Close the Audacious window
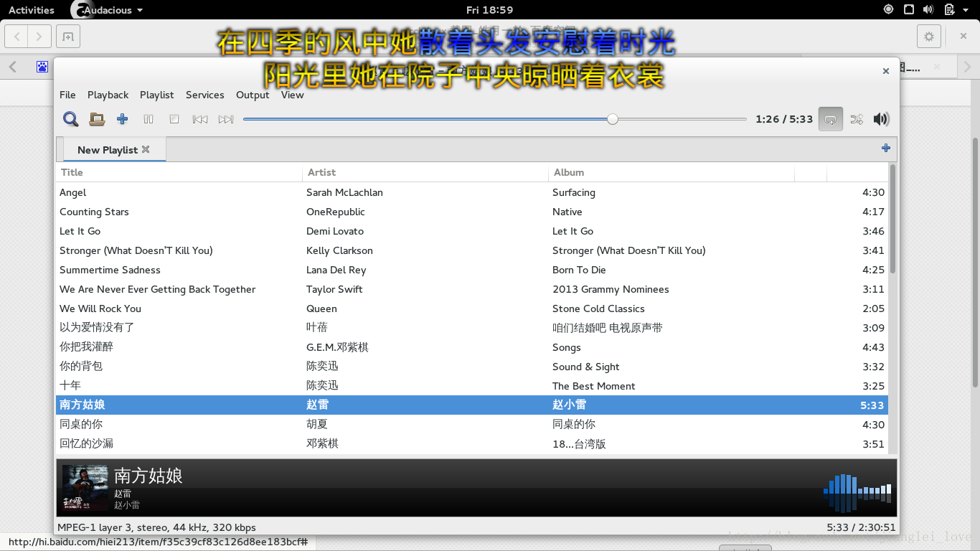980x551 pixels. (886, 71)
